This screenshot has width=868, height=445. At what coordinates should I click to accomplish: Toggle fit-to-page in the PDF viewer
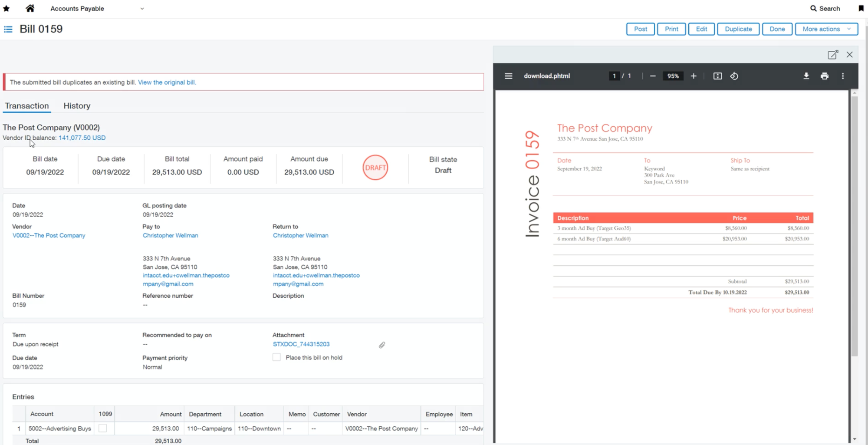717,76
